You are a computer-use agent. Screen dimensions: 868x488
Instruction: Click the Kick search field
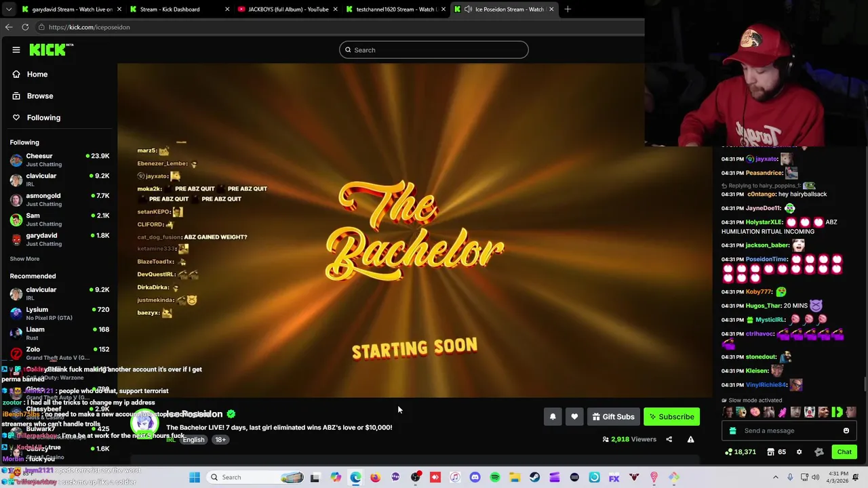434,50
